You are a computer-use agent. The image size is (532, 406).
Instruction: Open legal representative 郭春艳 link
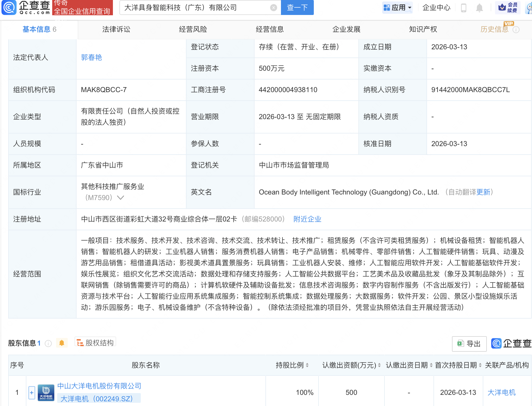[92, 57]
